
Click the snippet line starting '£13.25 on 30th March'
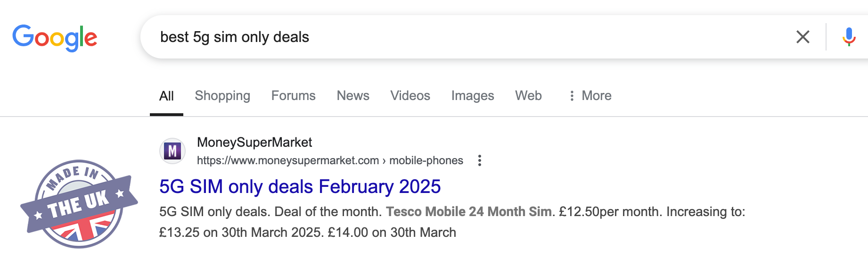coord(307,232)
